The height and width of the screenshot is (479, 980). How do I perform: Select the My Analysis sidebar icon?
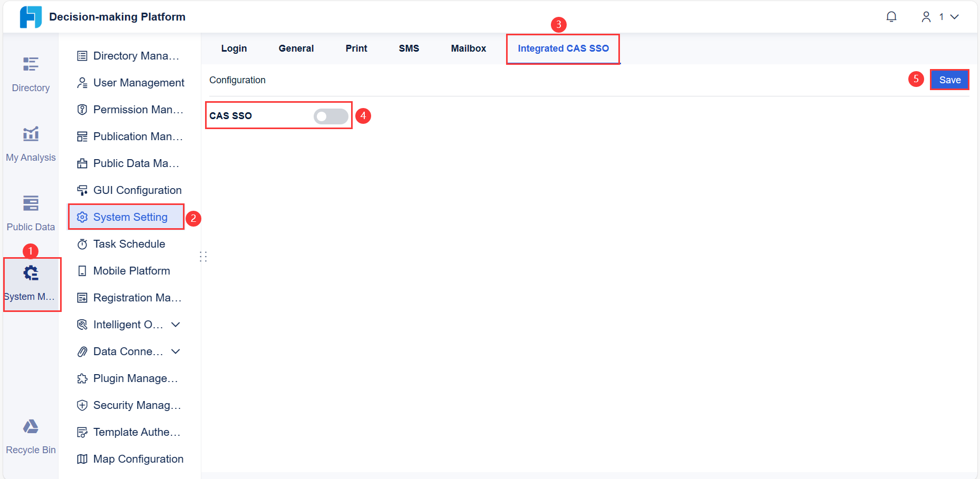[31, 133]
